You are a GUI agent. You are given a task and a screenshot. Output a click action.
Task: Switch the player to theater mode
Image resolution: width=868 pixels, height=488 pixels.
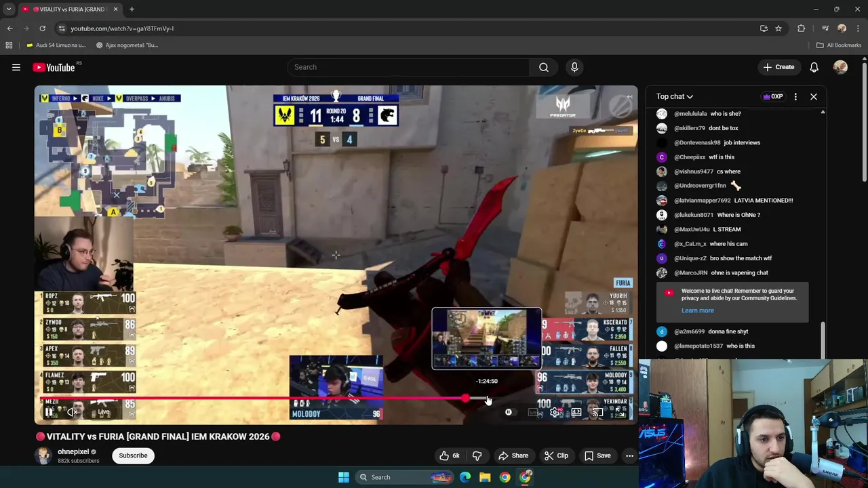(576, 412)
